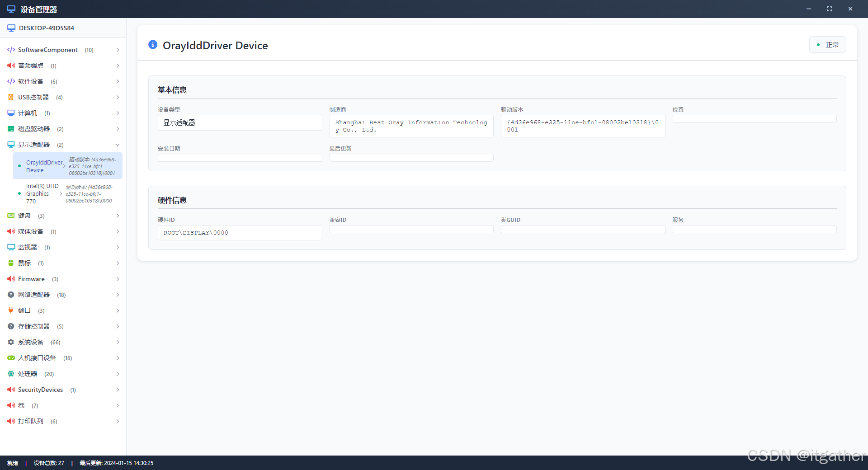
Task: Expand the 网络适配器 category chevron
Action: click(118, 295)
